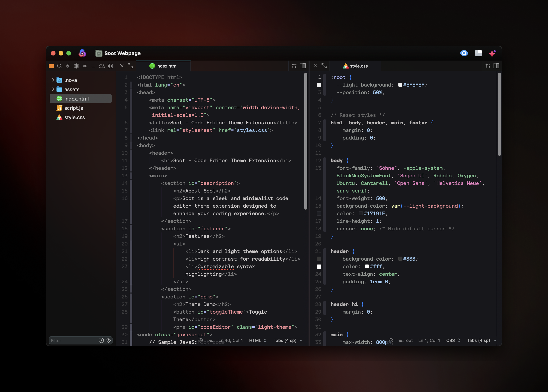The width and height of the screenshot is (548, 392).
Task: Click the Soot Webpage project settings icon
Action: coord(99,53)
